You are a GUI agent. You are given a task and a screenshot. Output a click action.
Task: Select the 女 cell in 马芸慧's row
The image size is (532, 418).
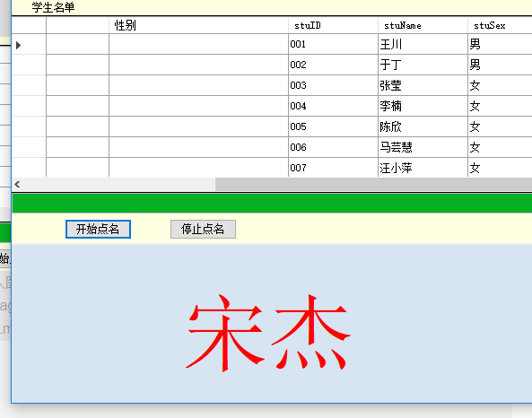coord(500,147)
